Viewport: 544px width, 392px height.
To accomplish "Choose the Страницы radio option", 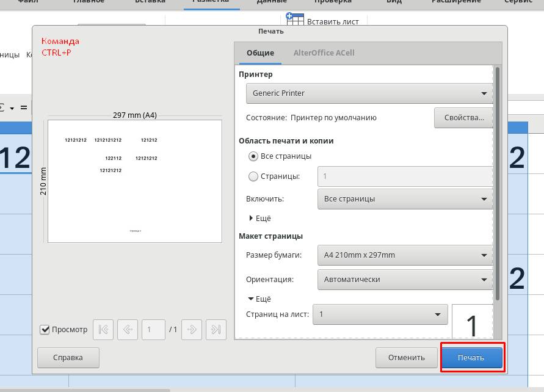I will click(253, 176).
